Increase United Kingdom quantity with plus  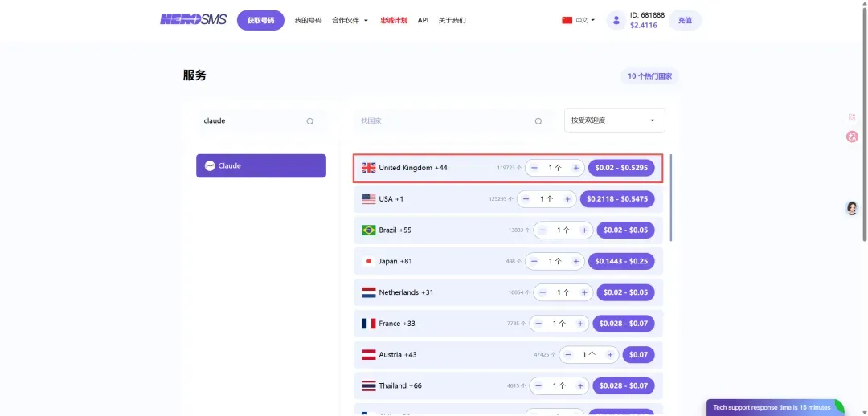pos(575,168)
